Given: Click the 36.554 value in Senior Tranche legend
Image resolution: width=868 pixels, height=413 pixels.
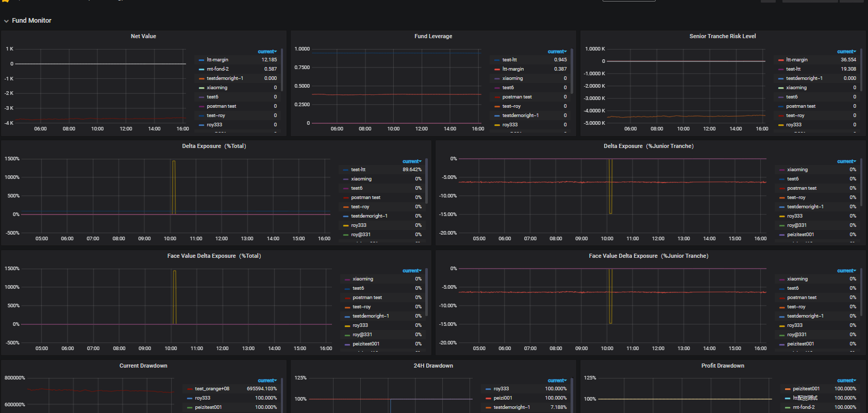Looking at the screenshot, I should click(x=848, y=60).
